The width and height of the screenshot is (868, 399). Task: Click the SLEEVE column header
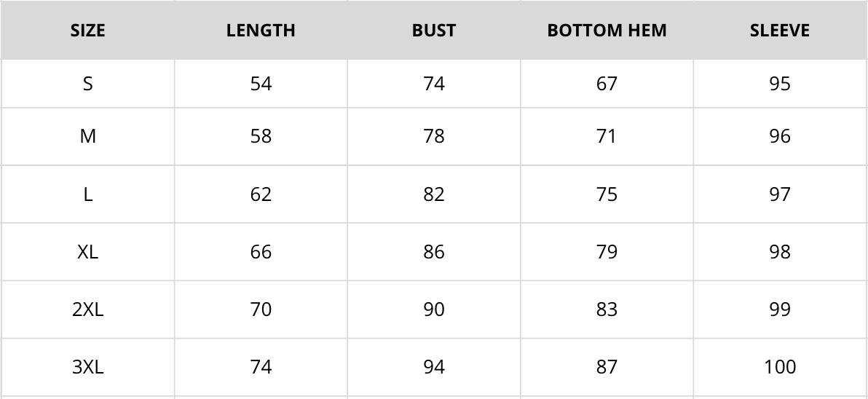[x=780, y=31]
